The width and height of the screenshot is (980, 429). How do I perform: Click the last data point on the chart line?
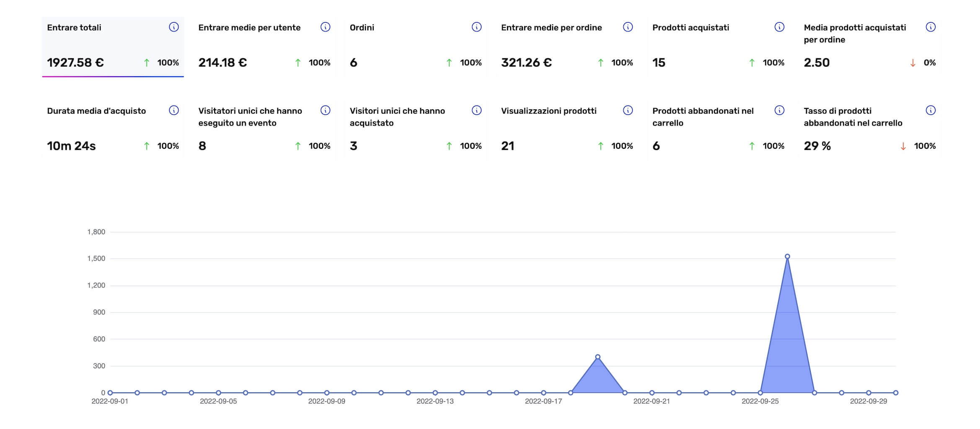[895, 393]
